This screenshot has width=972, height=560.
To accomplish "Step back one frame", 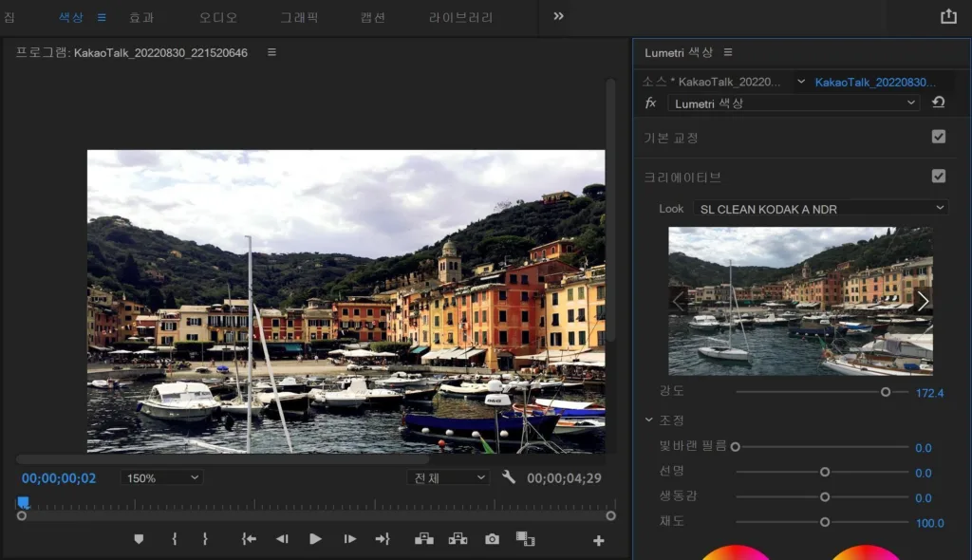I will [x=282, y=539].
